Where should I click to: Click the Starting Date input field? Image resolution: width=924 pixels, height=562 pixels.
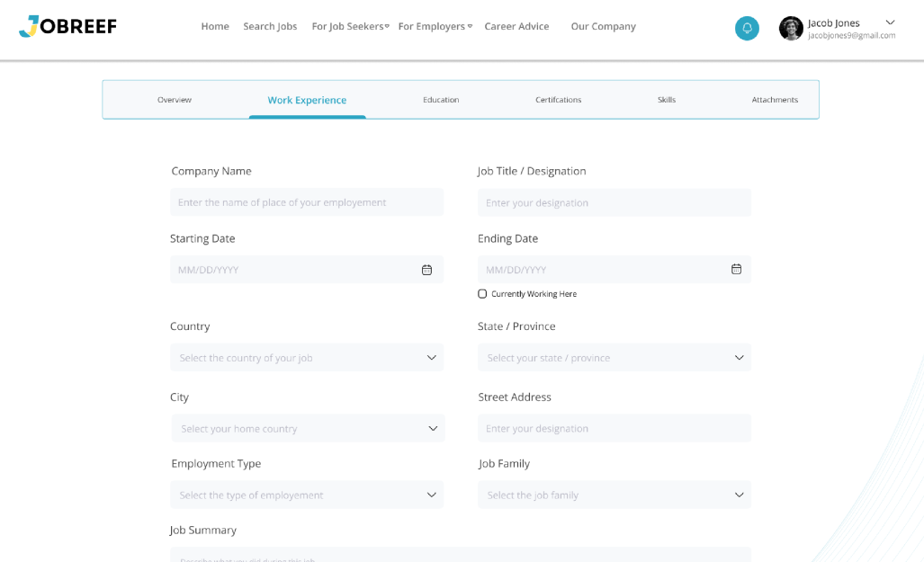pyautogui.click(x=307, y=269)
